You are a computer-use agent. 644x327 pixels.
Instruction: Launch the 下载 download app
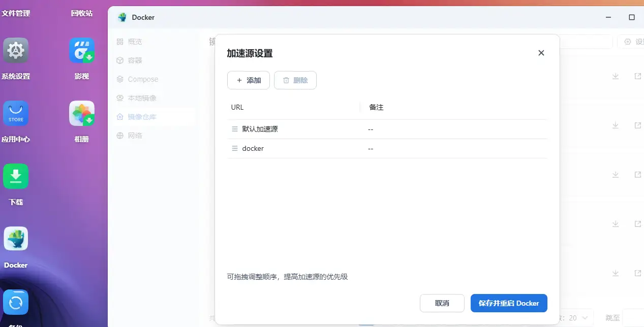pyautogui.click(x=16, y=176)
